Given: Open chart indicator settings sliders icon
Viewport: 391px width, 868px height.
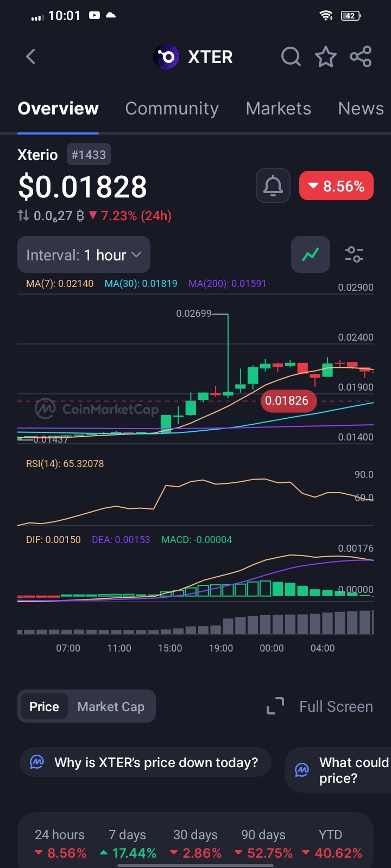Looking at the screenshot, I should pos(354,254).
